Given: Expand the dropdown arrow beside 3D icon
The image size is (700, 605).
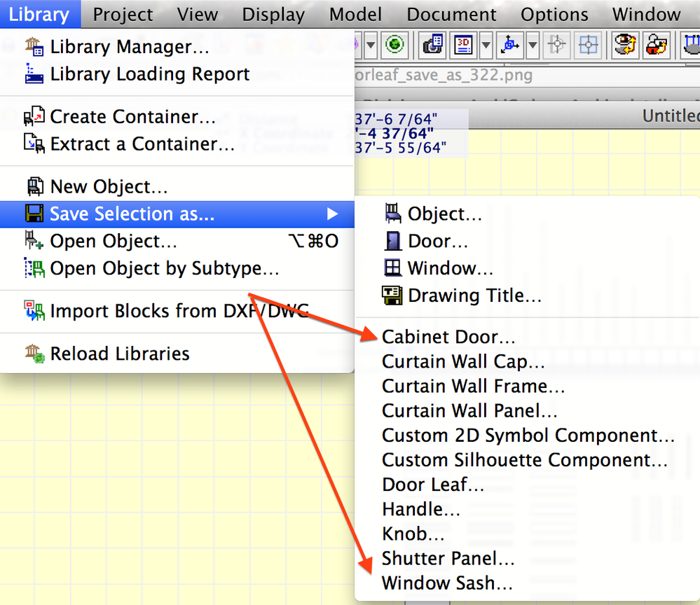Looking at the screenshot, I should pyautogui.click(x=486, y=46).
